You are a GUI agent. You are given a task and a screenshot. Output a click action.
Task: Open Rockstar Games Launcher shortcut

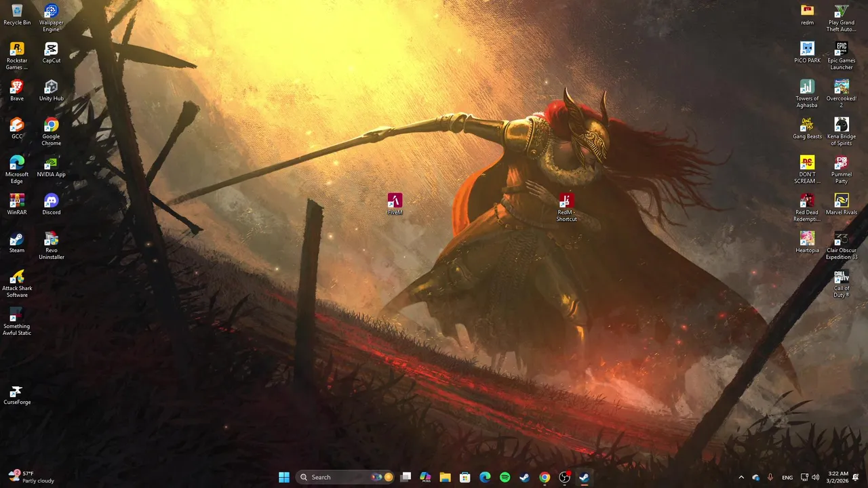coord(17,56)
